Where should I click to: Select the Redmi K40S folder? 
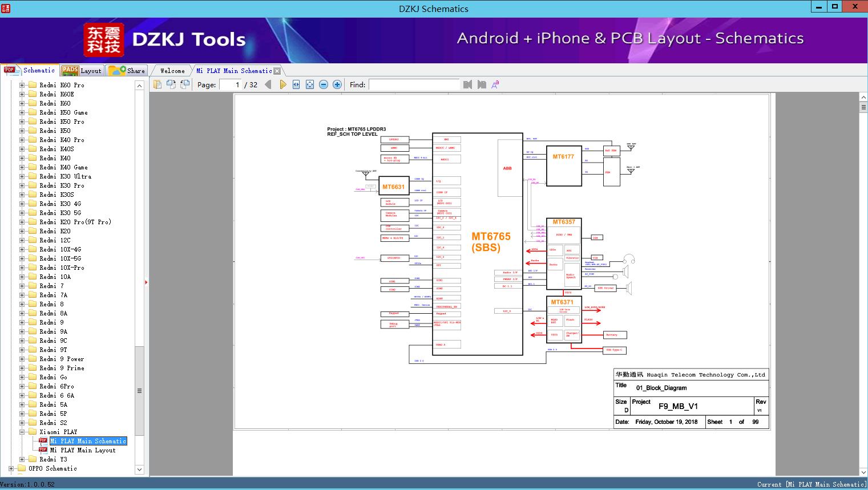tap(56, 149)
